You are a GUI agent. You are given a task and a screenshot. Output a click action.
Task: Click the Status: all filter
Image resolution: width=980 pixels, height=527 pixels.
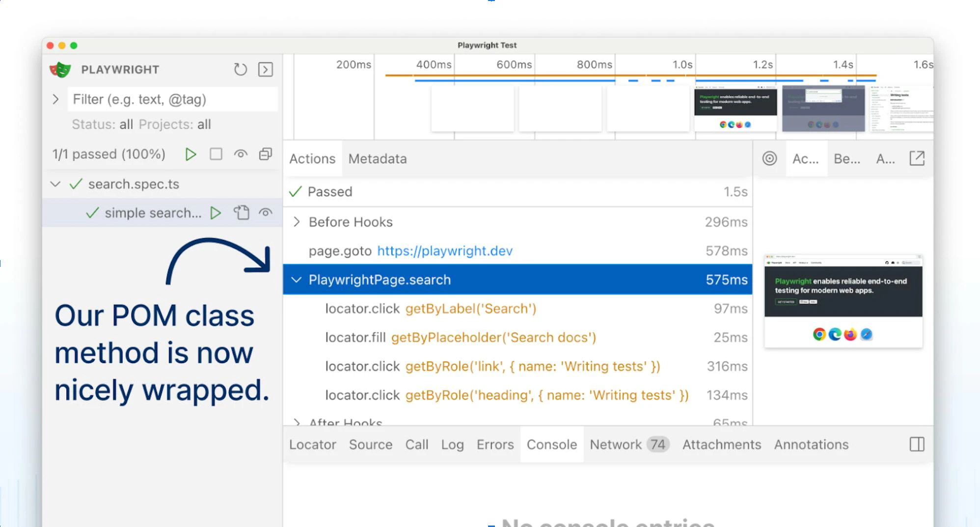[102, 125]
